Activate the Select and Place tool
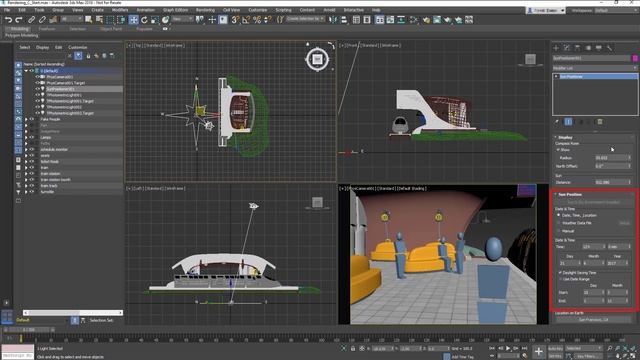The image size is (640, 360). click(165, 20)
